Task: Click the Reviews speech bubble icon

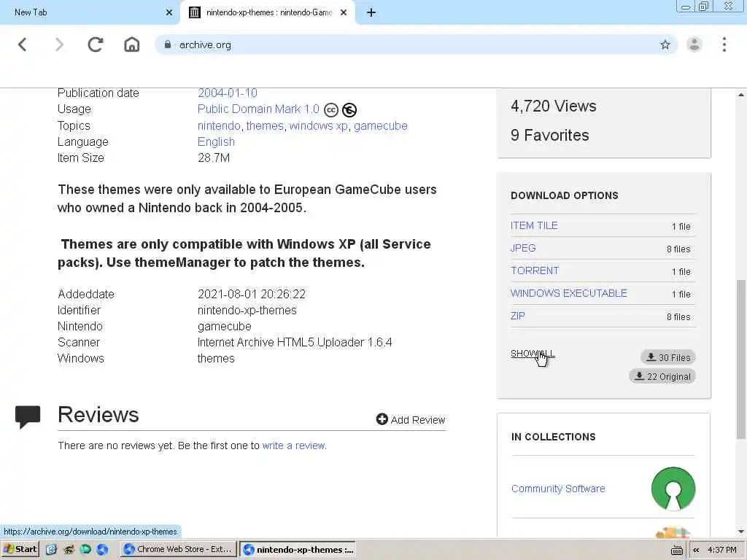Action: (x=28, y=417)
